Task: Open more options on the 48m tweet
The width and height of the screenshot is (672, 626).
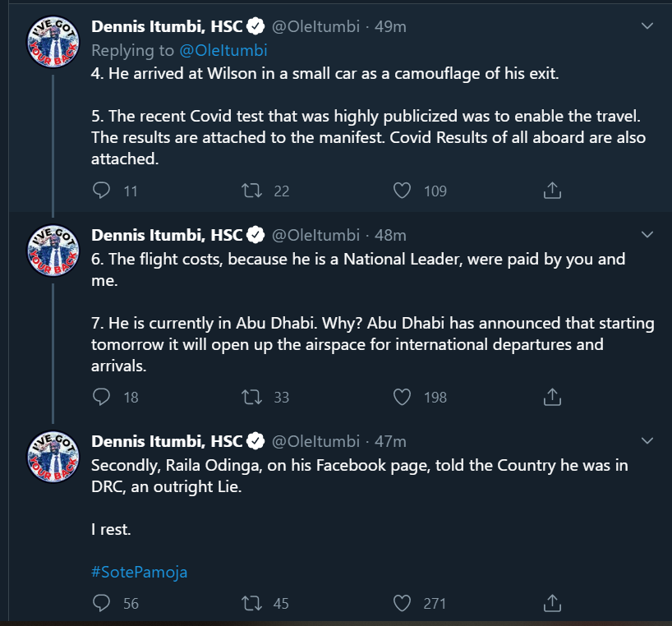Action: [x=647, y=234]
